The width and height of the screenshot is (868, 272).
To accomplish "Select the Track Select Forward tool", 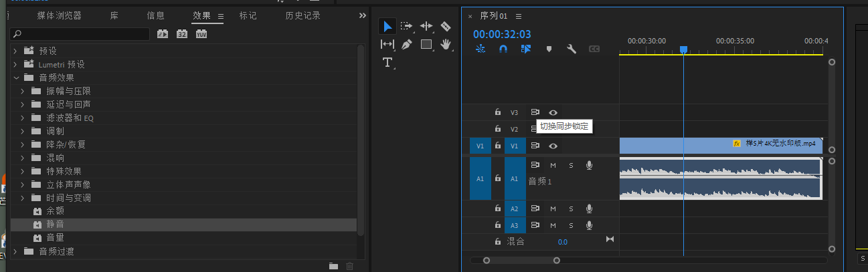I will 406,26.
